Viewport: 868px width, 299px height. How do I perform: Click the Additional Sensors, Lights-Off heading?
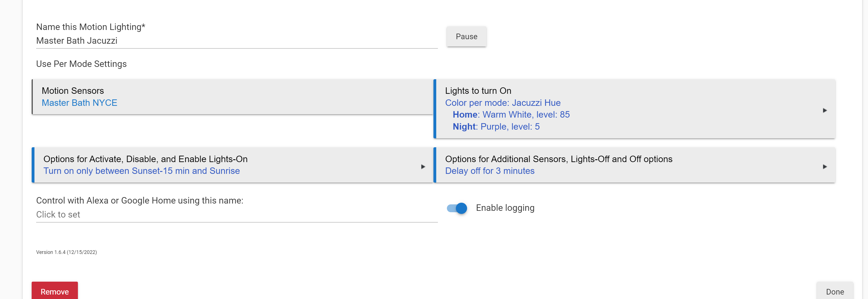(558, 159)
